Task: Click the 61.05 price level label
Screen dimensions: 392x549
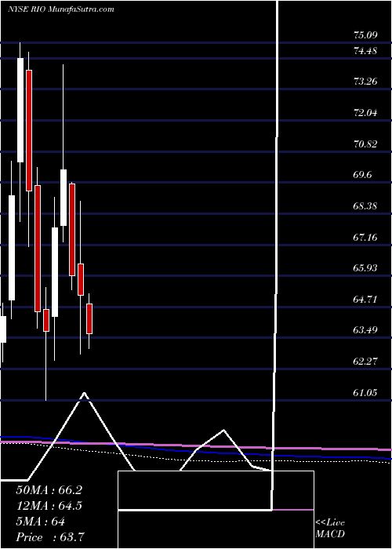Action: tap(365, 393)
